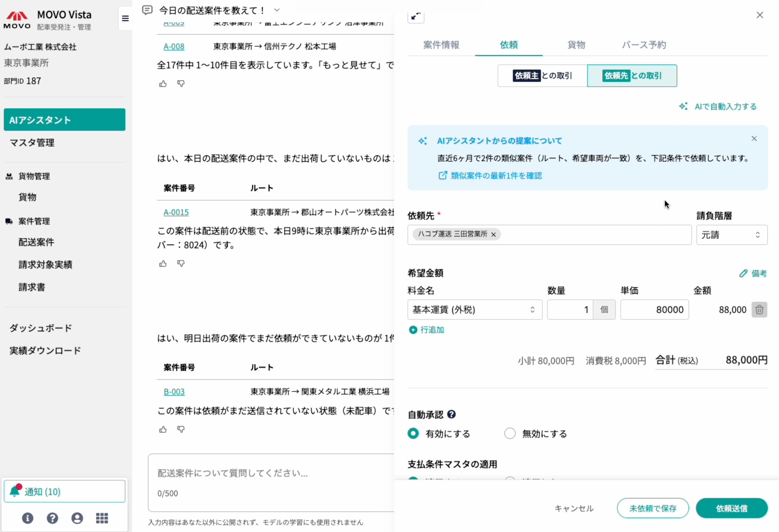Expand the chat title chevron dropdown
The height and width of the screenshot is (532, 779).
tap(277, 10)
